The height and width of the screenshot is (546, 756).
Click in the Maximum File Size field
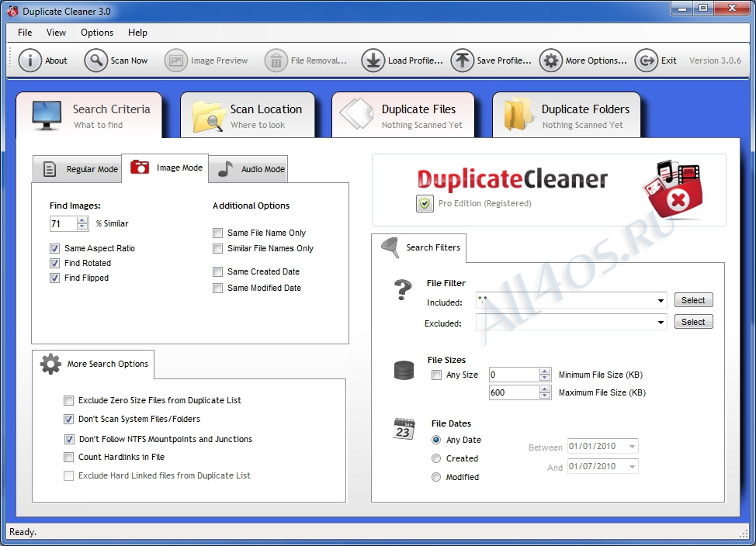(x=514, y=392)
